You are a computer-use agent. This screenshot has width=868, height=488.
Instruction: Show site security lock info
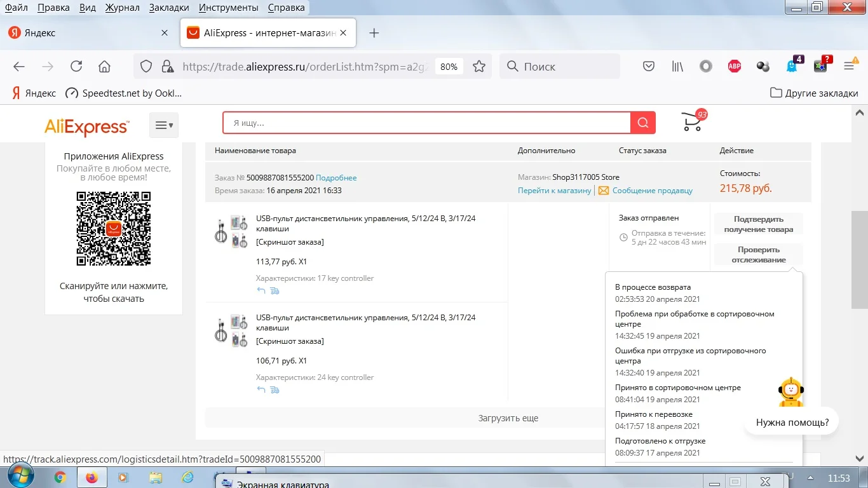click(167, 66)
